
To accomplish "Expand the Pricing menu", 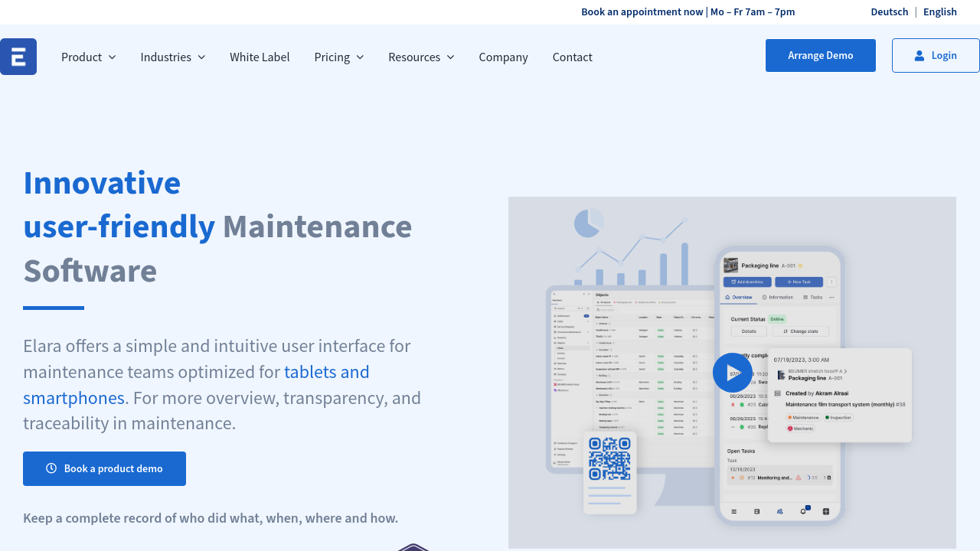I will click(338, 57).
